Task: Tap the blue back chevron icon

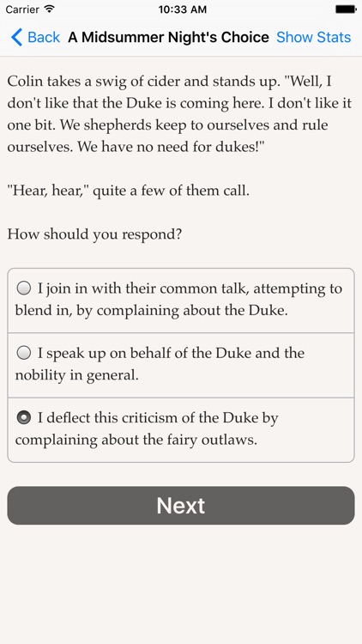Action: point(16,37)
